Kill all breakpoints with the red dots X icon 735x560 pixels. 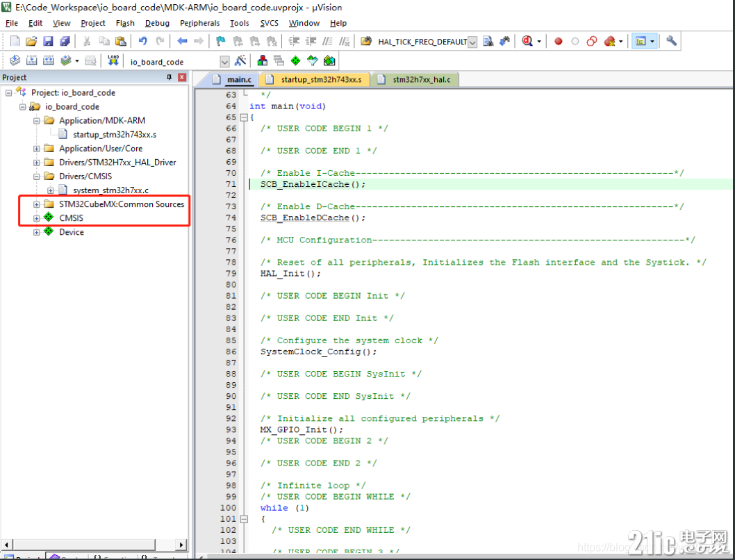[609, 41]
